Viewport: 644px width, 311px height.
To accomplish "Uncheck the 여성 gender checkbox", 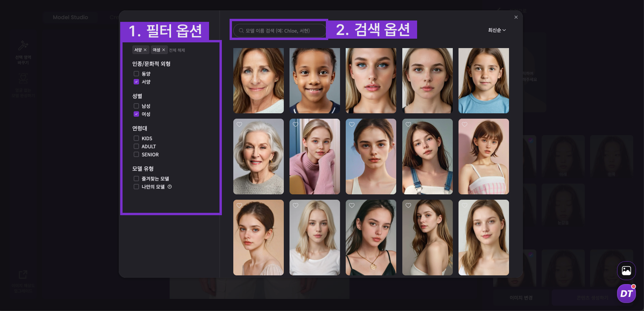I will tap(136, 114).
